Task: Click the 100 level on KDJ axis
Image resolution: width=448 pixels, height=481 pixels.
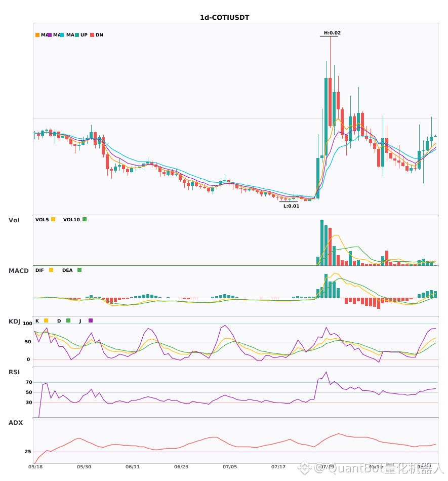Action: pyautogui.click(x=27, y=324)
